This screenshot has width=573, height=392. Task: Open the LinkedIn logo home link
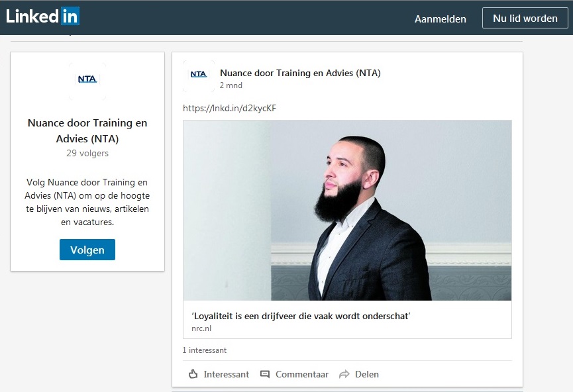tap(43, 16)
